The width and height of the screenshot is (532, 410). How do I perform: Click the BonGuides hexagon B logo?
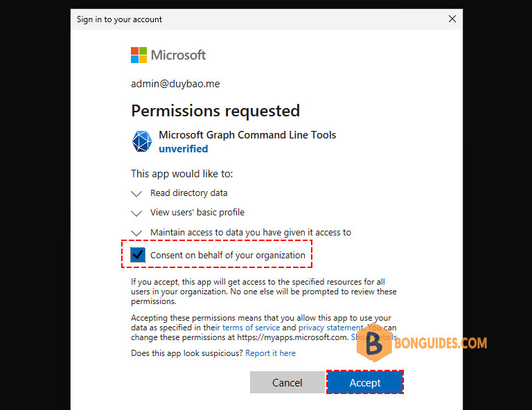tap(374, 343)
